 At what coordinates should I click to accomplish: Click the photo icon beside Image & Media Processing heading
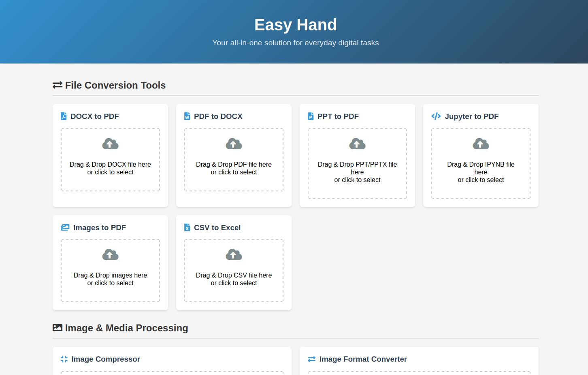click(x=57, y=328)
